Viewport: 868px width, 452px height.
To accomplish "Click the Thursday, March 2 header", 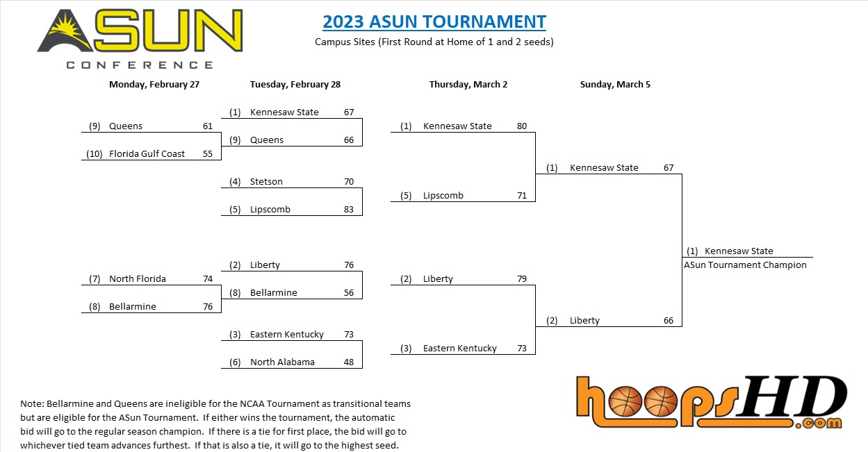I will [x=468, y=85].
